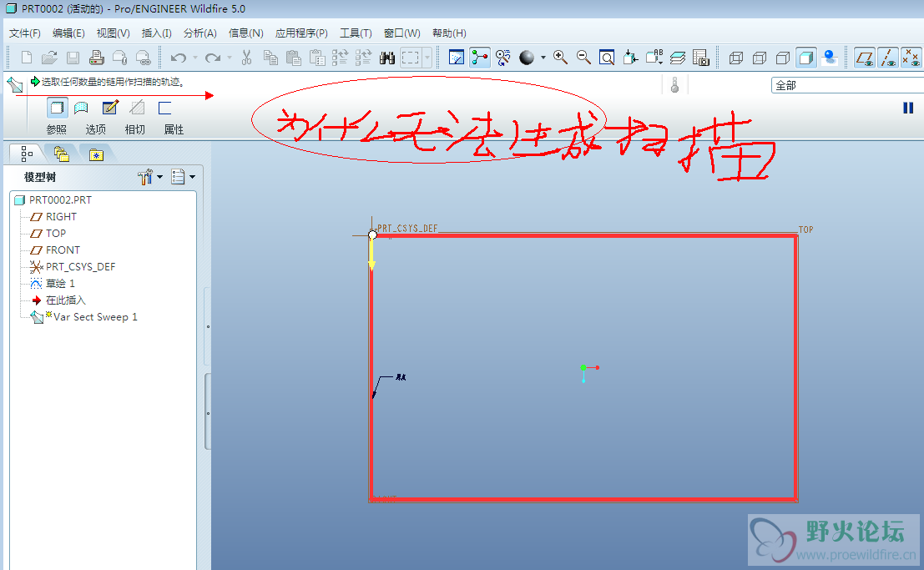This screenshot has height=570, width=924.
Task: Open the saved view list dropdown
Action: (654, 58)
